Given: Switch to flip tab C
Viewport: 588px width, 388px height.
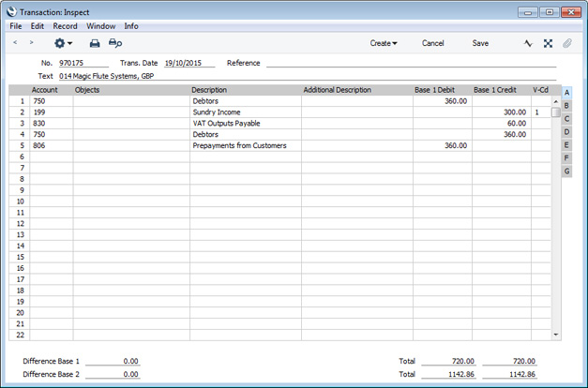Looking at the screenshot, I should (x=566, y=119).
